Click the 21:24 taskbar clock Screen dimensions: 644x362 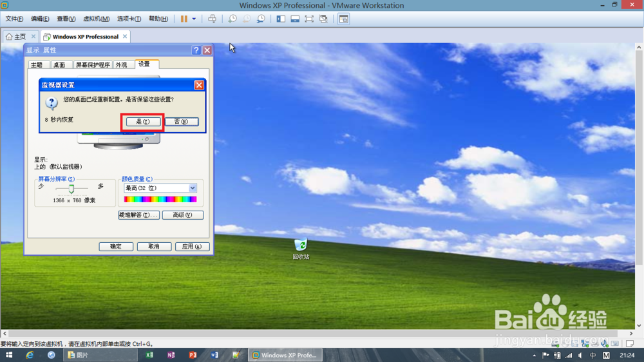tap(627, 356)
